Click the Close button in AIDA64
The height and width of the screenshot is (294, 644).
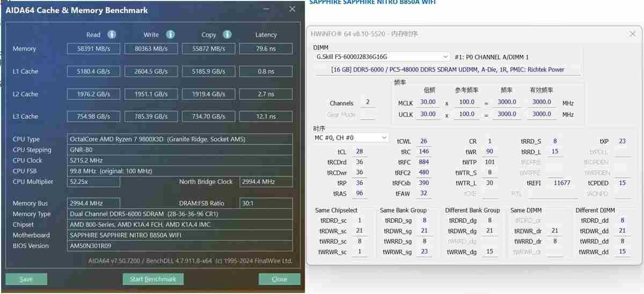point(279,279)
